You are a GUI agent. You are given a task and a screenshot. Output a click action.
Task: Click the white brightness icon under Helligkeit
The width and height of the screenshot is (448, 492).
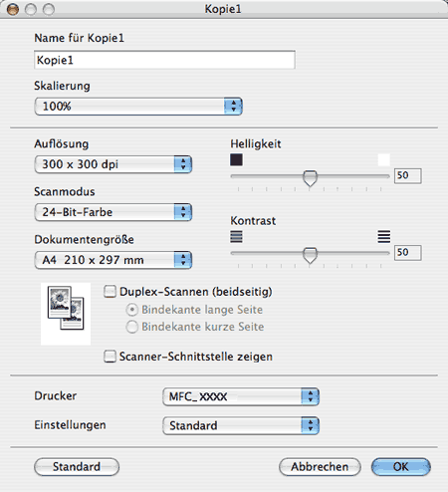[383, 159]
